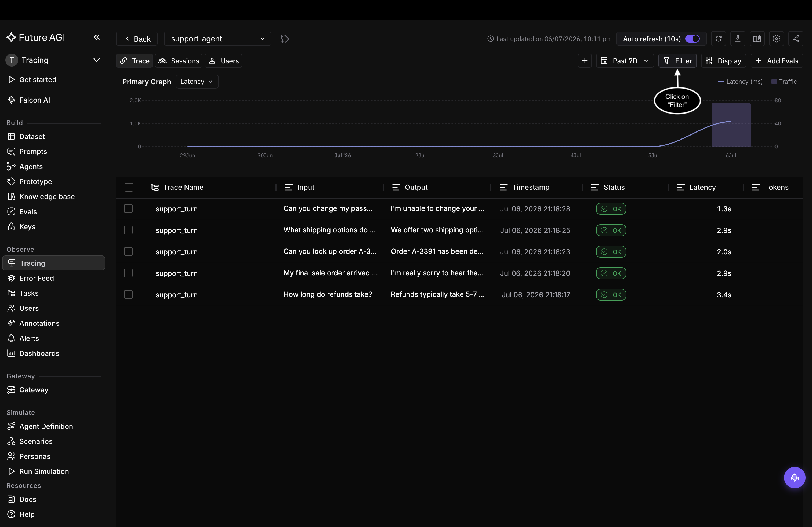Open Trace Name column menu
This screenshot has height=527, width=812.
click(155, 187)
